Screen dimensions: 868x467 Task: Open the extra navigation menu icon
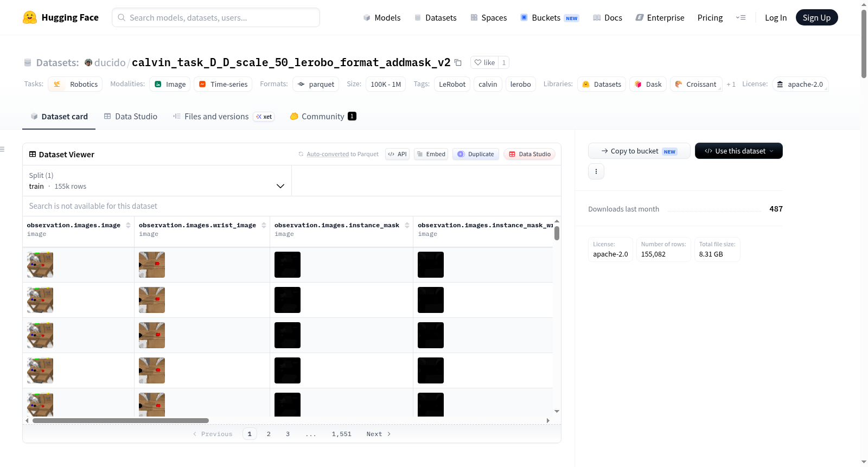tap(741, 17)
